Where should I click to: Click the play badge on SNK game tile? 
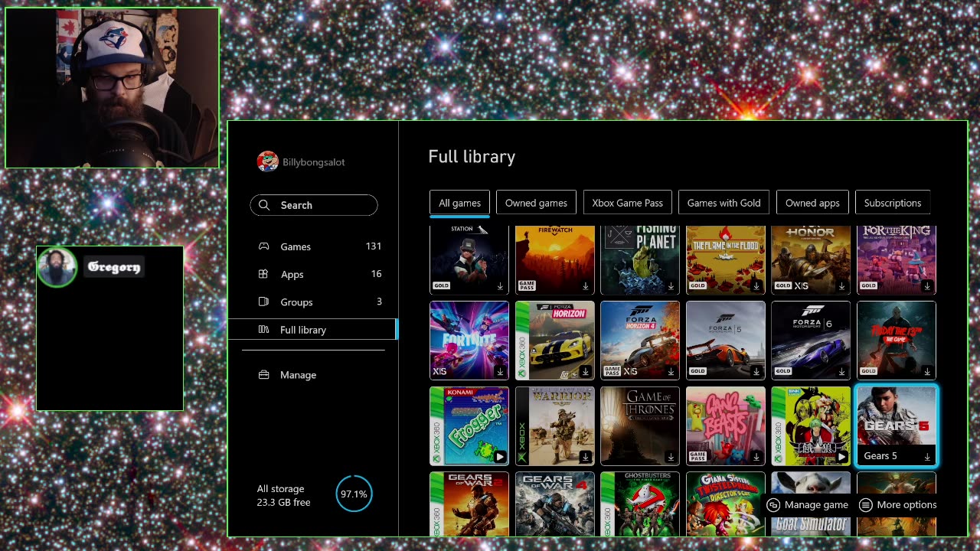[841, 457]
